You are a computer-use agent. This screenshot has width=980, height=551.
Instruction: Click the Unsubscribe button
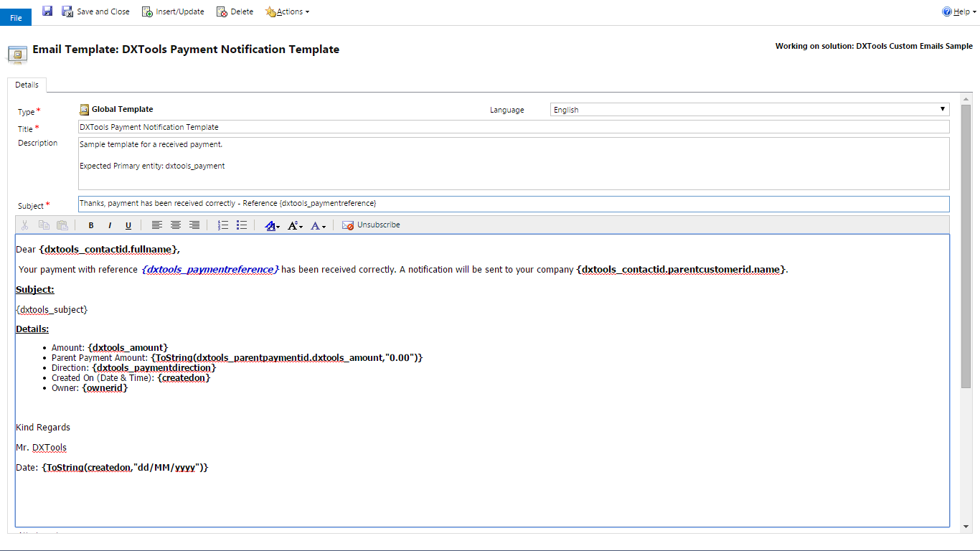371,225
